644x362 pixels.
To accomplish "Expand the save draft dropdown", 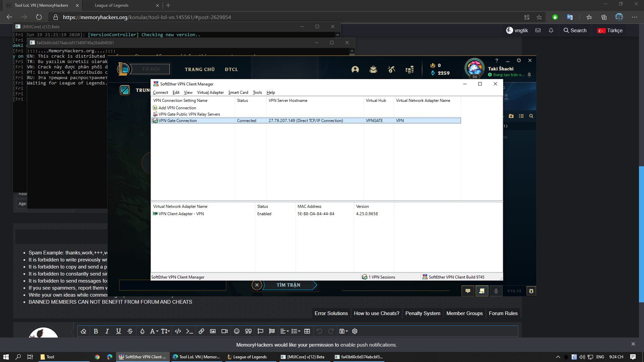I will pos(343,331).
